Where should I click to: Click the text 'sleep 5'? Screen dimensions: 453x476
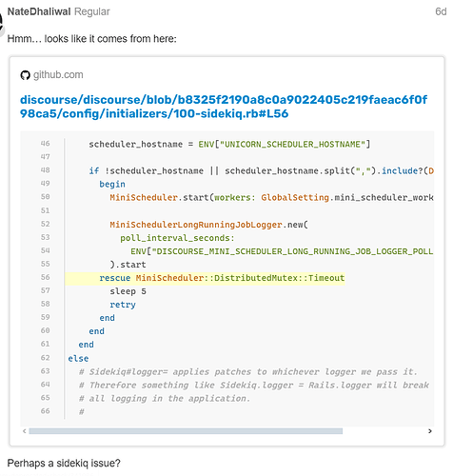pyautogui.click(x=128, y=291)
